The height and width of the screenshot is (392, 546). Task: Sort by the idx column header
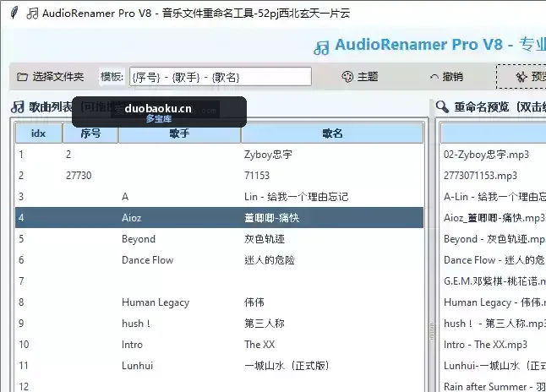pos(39,133)
